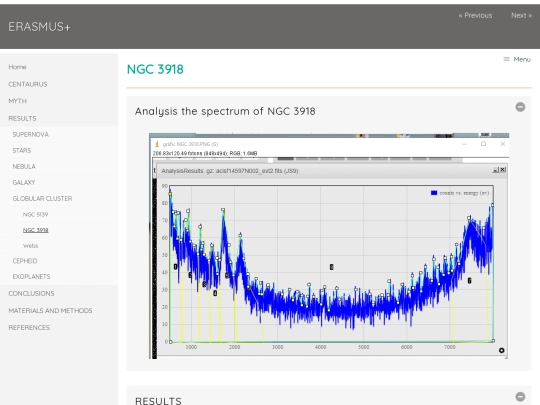540x405 pixels.
Task: Open the STARS subpage
Action: point(22,150)
